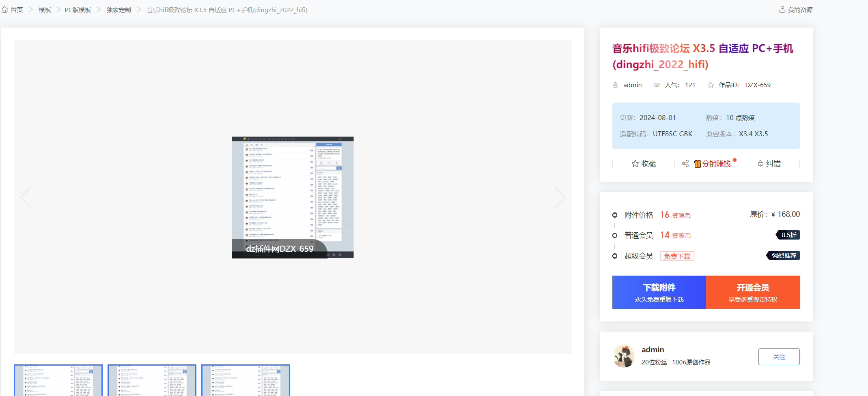Click 14 资源币 member price
Screen dimensions: 868x396
[675, 235]
